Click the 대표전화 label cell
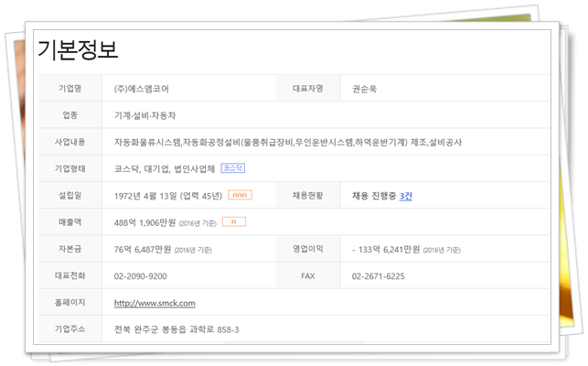The width and height of the screenshot is (588, 366). 70,275
